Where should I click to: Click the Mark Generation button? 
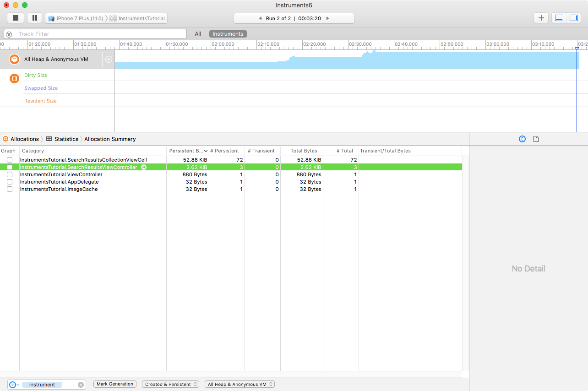(115, 384)
